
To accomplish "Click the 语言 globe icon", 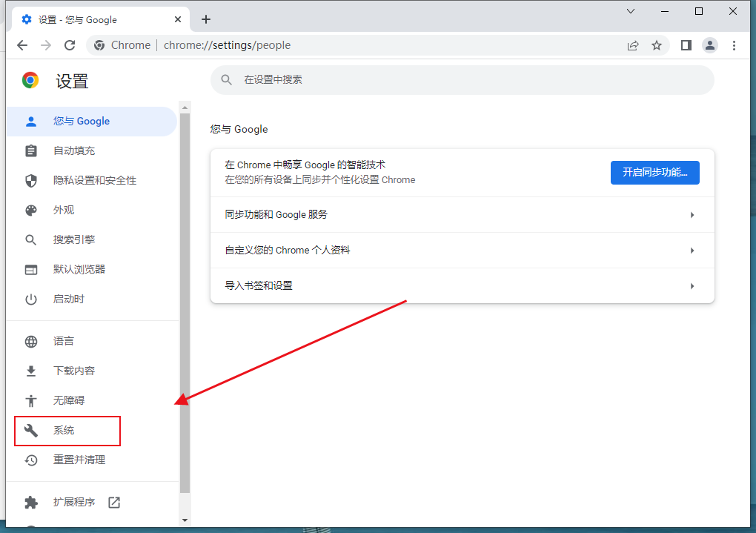I will [31, 342].
